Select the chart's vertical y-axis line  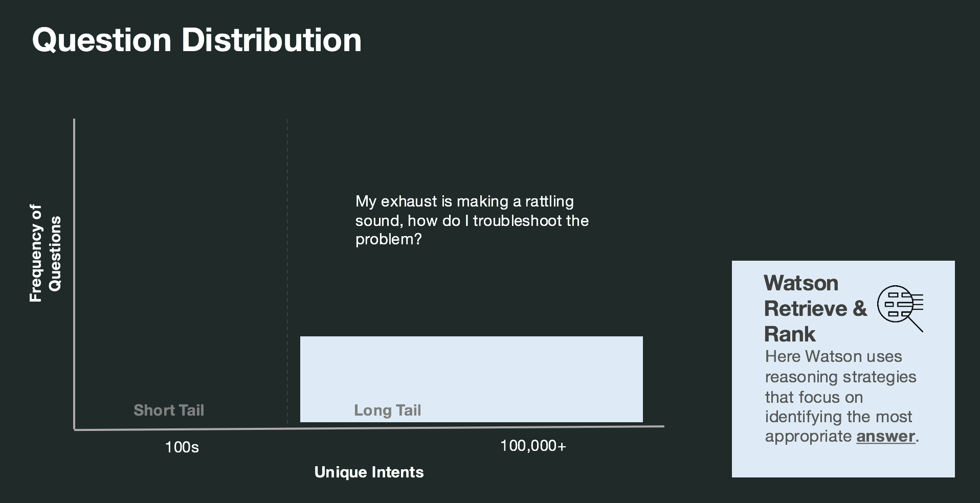[x=74, y=256]
